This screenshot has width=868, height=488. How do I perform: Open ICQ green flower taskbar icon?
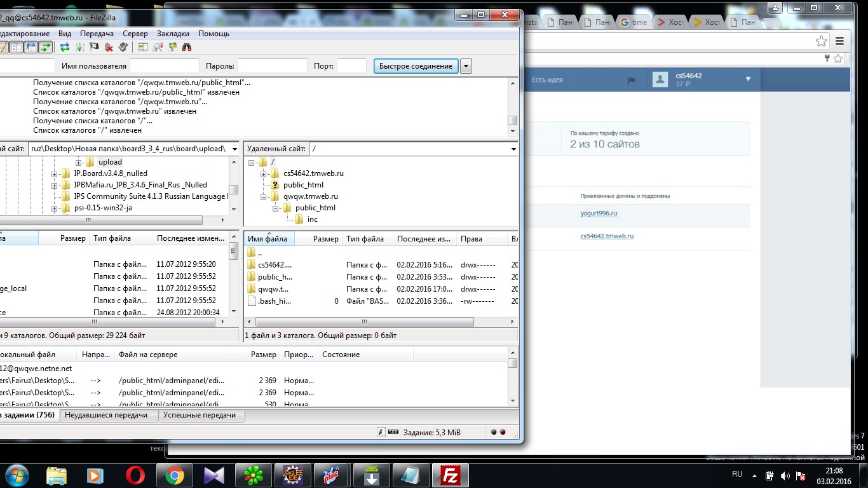(254, 475)
